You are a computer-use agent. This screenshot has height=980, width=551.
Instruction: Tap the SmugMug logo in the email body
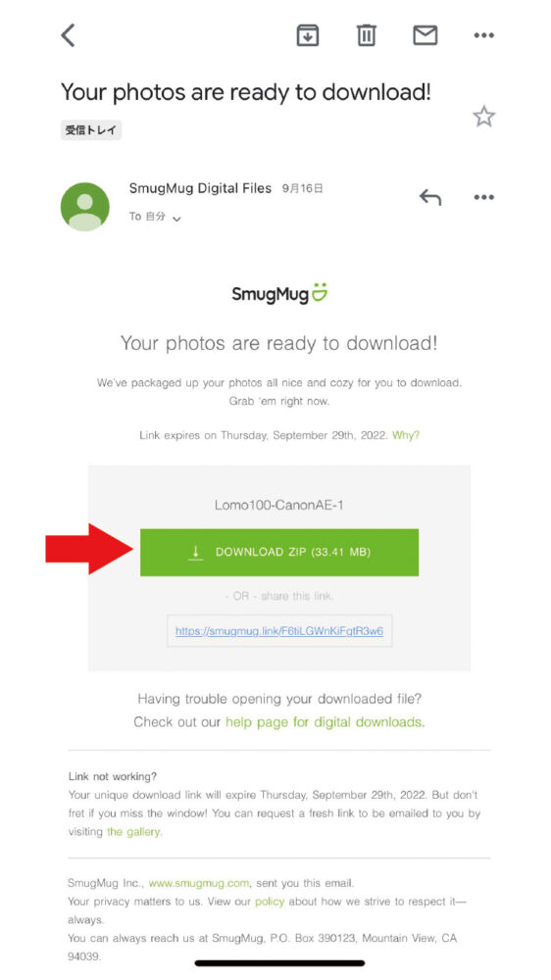tap(279, 294)
